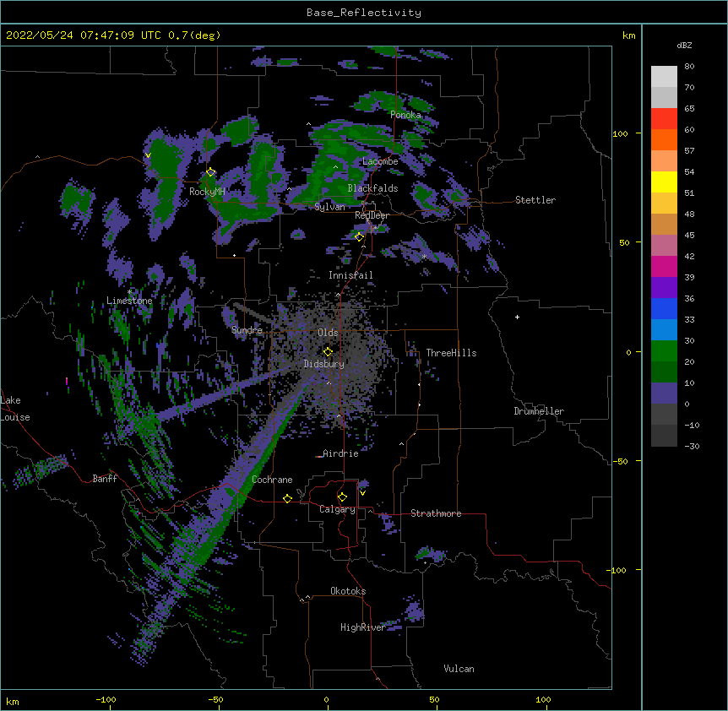The width and height of the screenshot is (728, 711).
Task: Click the yellow marker near RockyMH
Action: (211, 172)
